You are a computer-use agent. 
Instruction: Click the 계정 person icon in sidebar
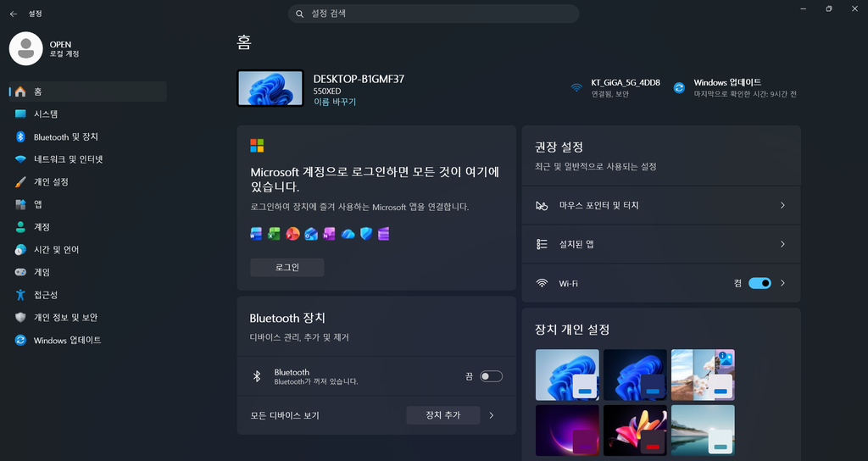click(x=20, y=227)
